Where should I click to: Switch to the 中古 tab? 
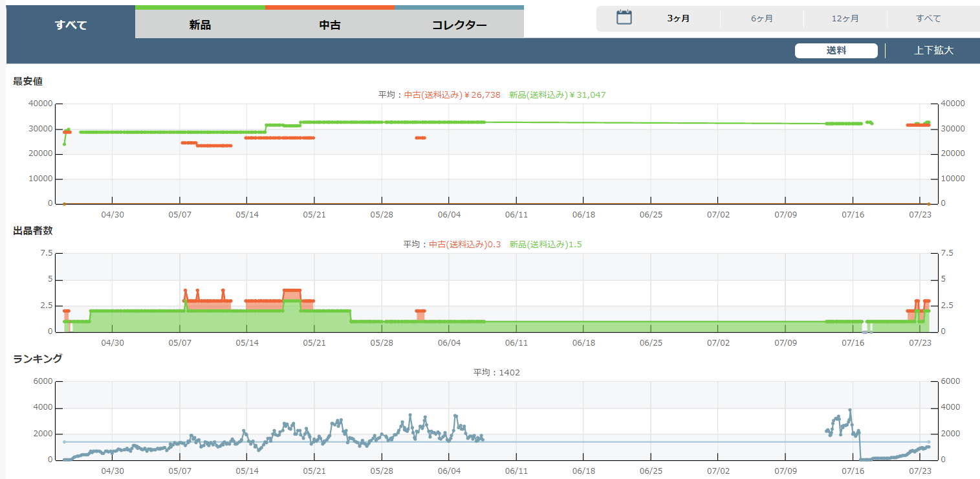point(329,25)
